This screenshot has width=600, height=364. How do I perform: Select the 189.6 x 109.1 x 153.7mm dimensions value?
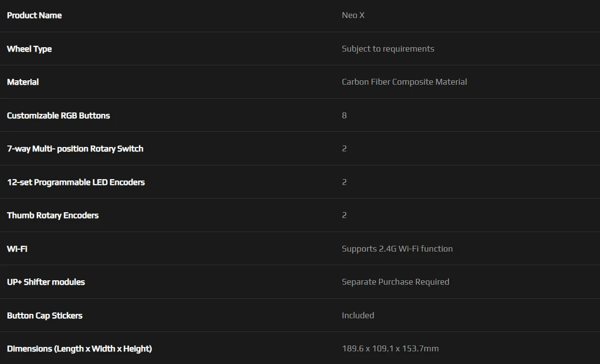coord(390,348)
